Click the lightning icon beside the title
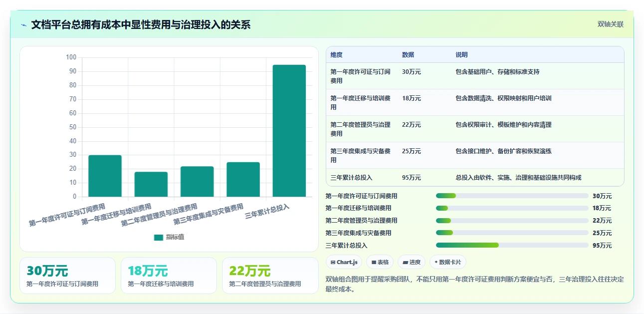644x314 pixels. click(24, 25)
